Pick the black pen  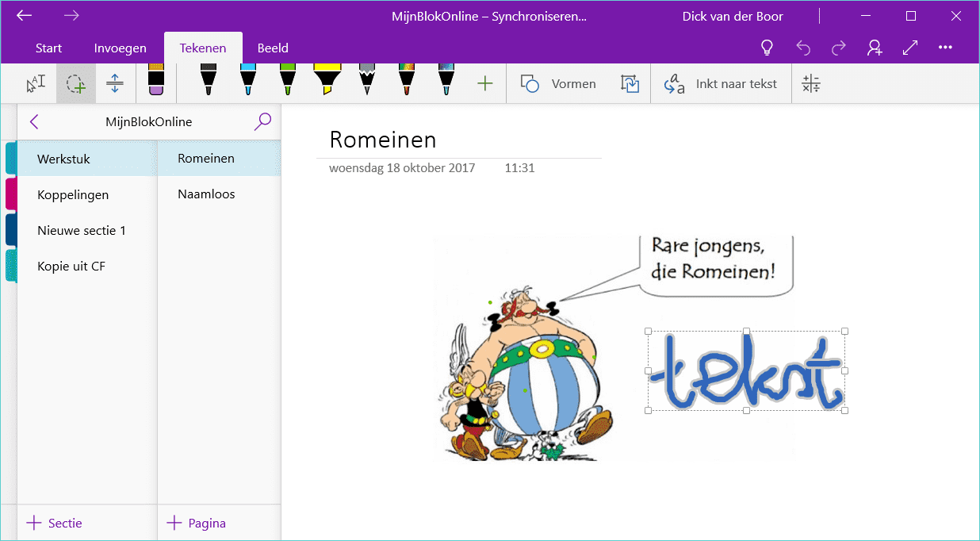pyautogui.click(x=208, y=80)
